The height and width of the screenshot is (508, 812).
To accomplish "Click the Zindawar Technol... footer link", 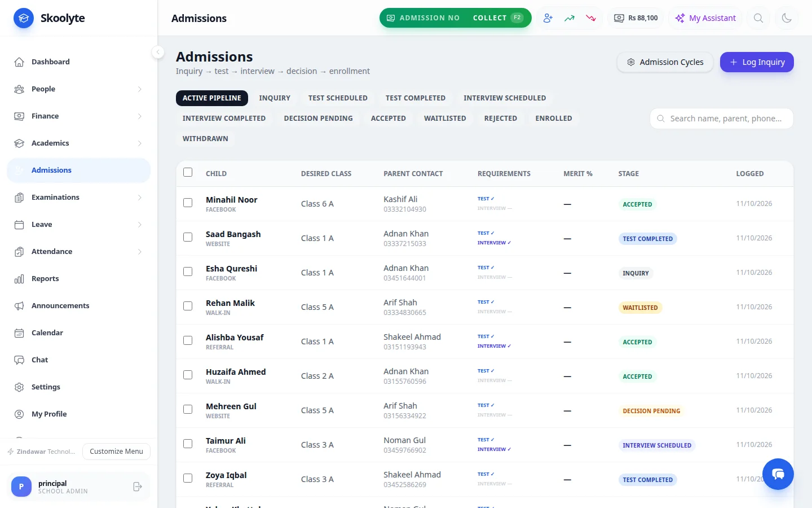I will tap(41, 452).
